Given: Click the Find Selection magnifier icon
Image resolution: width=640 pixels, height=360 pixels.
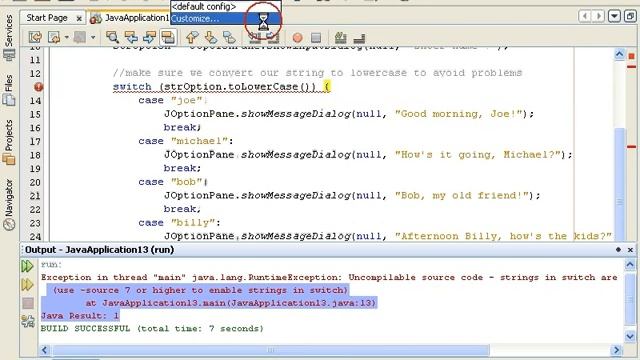Looking at the screenshot, I should (112, 38).
